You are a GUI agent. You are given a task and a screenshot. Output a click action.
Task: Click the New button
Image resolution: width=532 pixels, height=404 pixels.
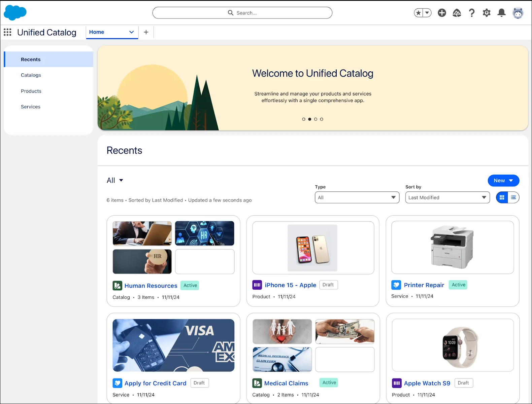[x=503, y=181]
